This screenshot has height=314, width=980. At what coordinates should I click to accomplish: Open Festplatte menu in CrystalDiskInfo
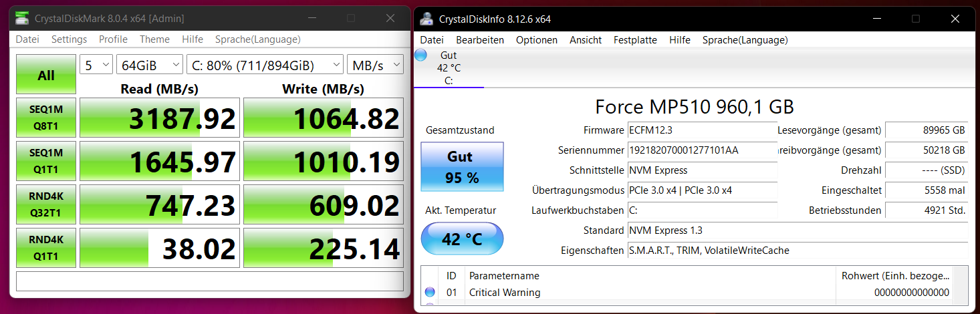(635, 40)
